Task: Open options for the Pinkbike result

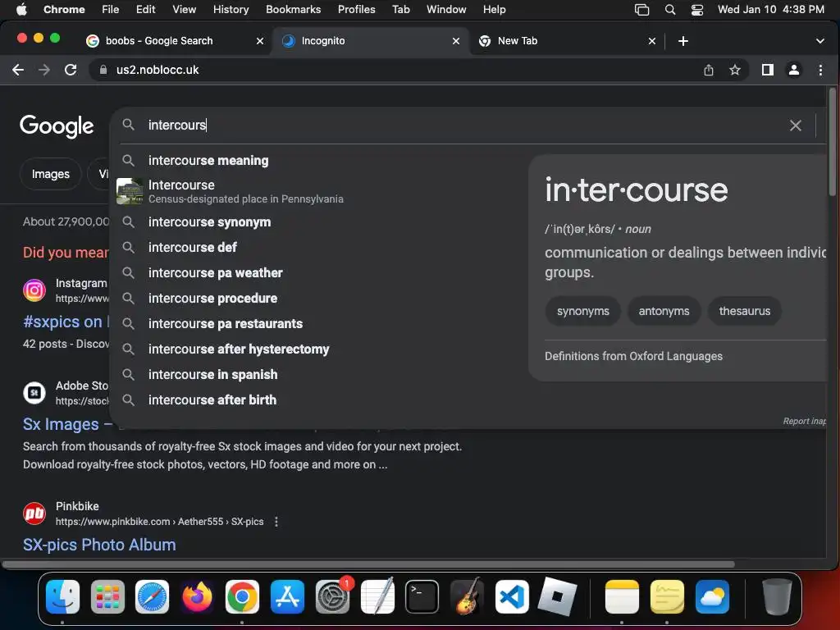Action: pos(276,521)
